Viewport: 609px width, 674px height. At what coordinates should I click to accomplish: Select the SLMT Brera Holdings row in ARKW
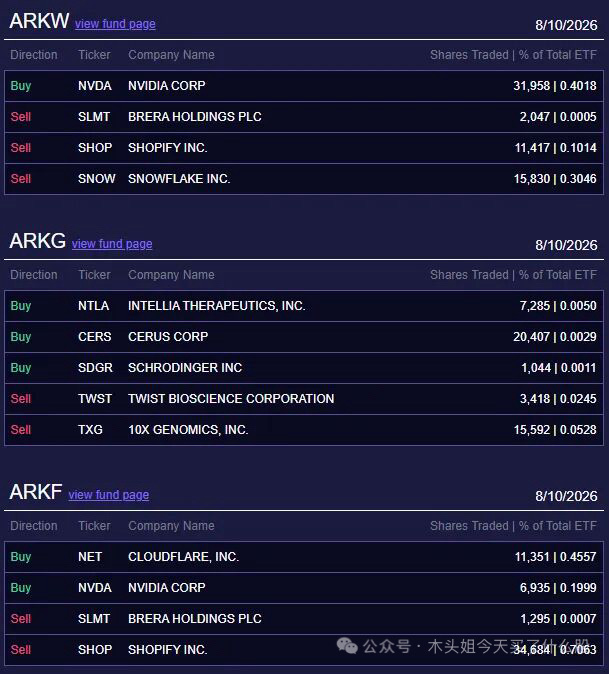coord(304,117)
